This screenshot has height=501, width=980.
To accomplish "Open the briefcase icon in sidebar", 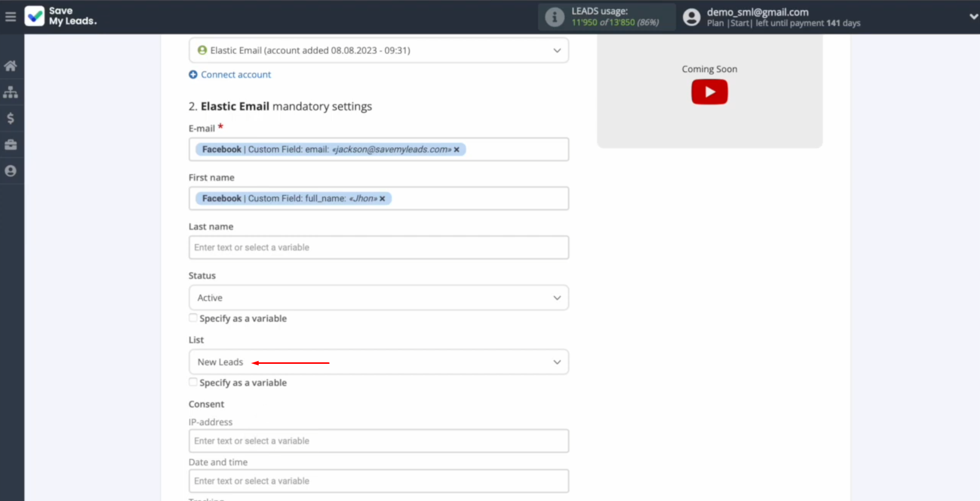I will click(x=10, y=145).
